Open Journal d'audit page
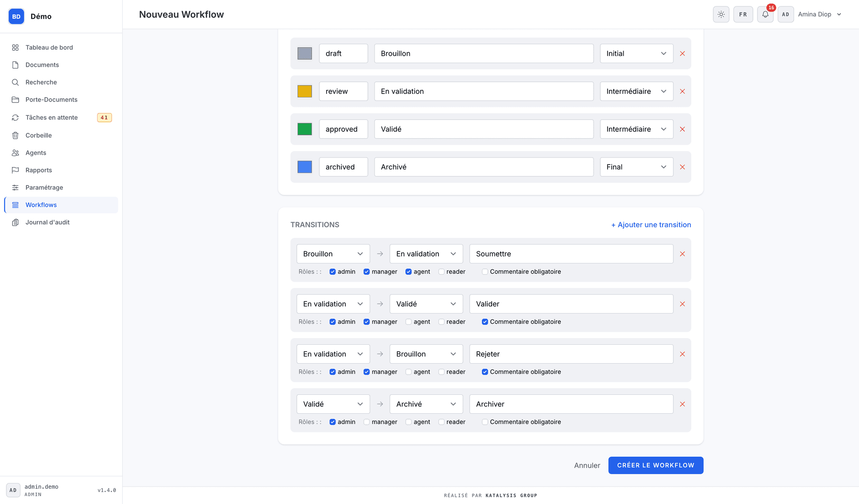 pos(61,222)
